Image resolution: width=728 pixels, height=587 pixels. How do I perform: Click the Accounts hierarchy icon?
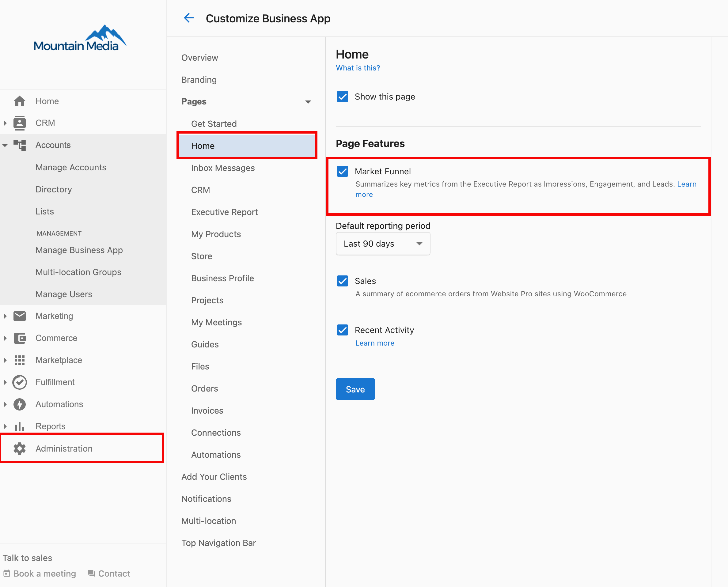(20, 145)
